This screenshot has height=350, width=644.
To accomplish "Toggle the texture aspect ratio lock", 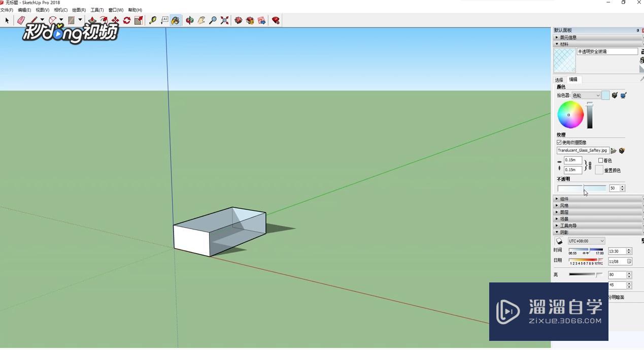I will pos(590,165).
